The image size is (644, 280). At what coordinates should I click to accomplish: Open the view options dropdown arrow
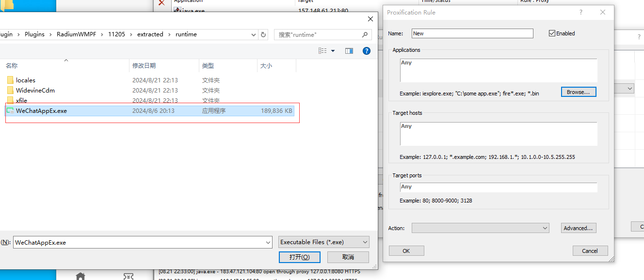point(333,51)
